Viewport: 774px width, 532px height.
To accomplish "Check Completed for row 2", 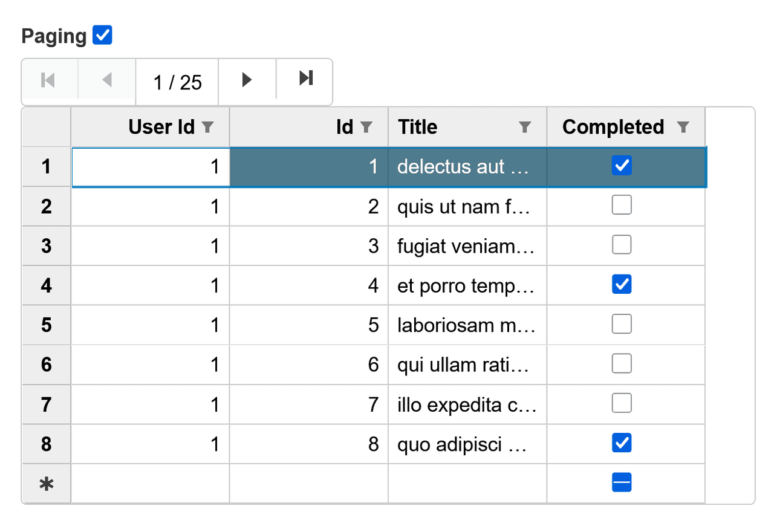I will tap(622, 206).
